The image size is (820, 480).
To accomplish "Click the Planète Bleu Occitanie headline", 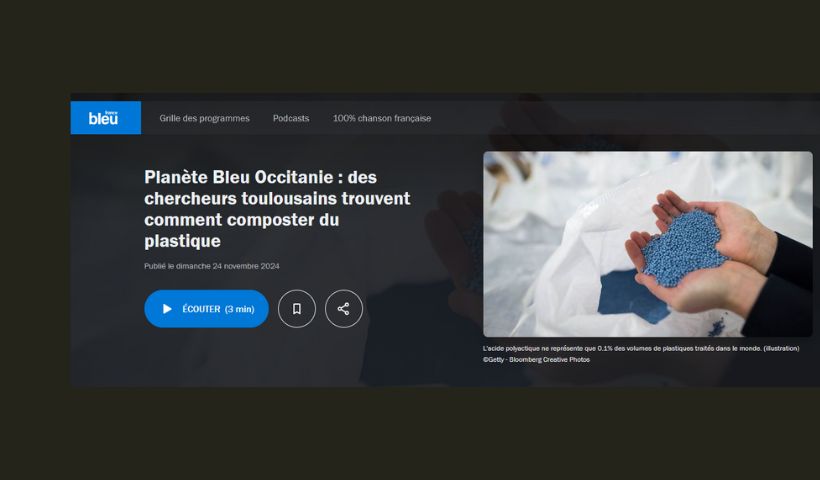I will pos(277,209).
